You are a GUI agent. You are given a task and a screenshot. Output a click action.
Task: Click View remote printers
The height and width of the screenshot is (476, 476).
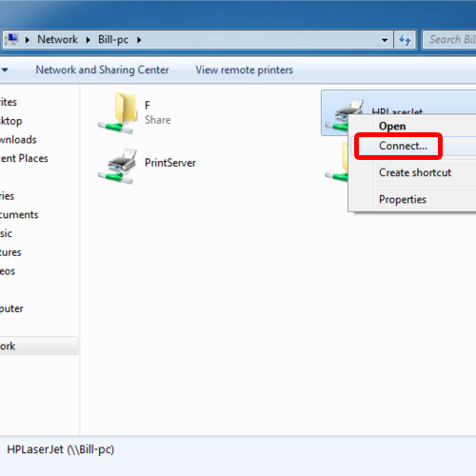click(x=244, y=69)
